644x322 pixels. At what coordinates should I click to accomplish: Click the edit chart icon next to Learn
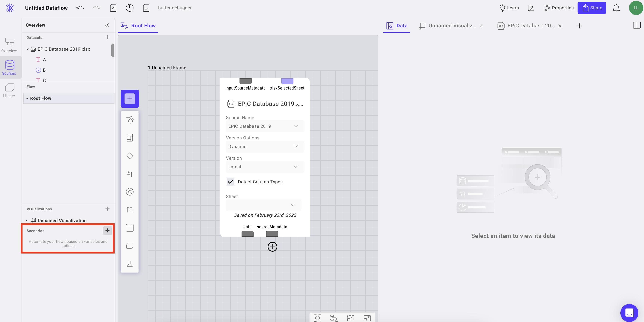coord(531,8)
